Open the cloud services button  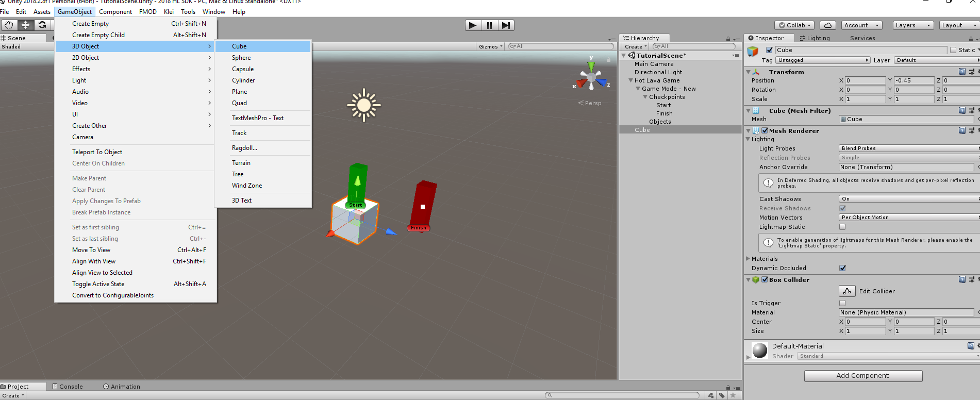click(827, 25)
